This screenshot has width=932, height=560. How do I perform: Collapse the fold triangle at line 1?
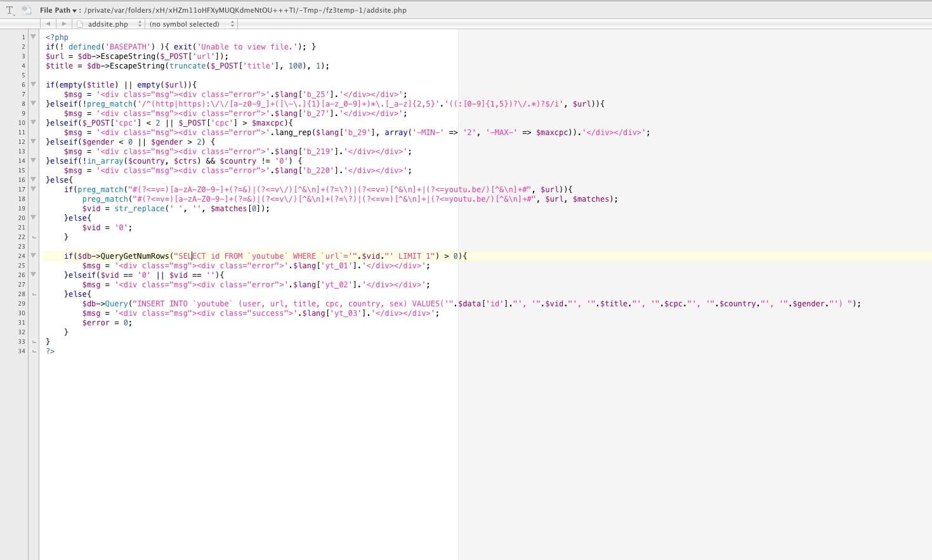coord(34,37)
